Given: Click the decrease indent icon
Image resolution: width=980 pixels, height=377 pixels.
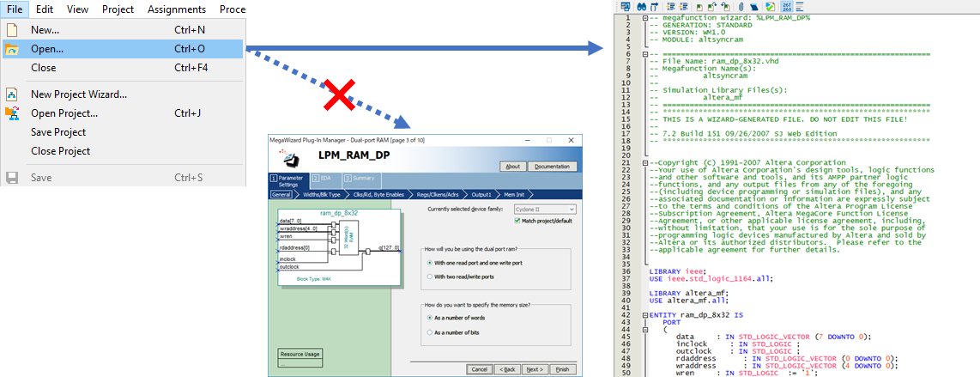Looking at the screenshot, I should [x=684, y=6].
